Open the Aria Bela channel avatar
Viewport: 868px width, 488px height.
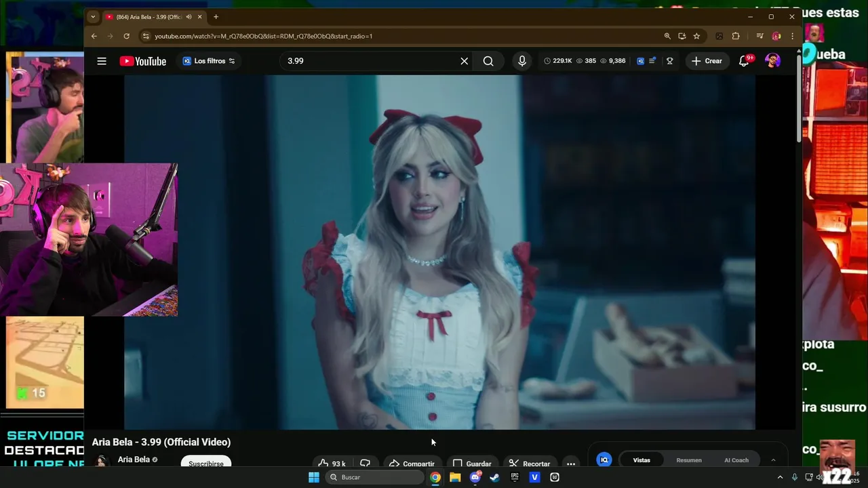click(x=102, y=461)
